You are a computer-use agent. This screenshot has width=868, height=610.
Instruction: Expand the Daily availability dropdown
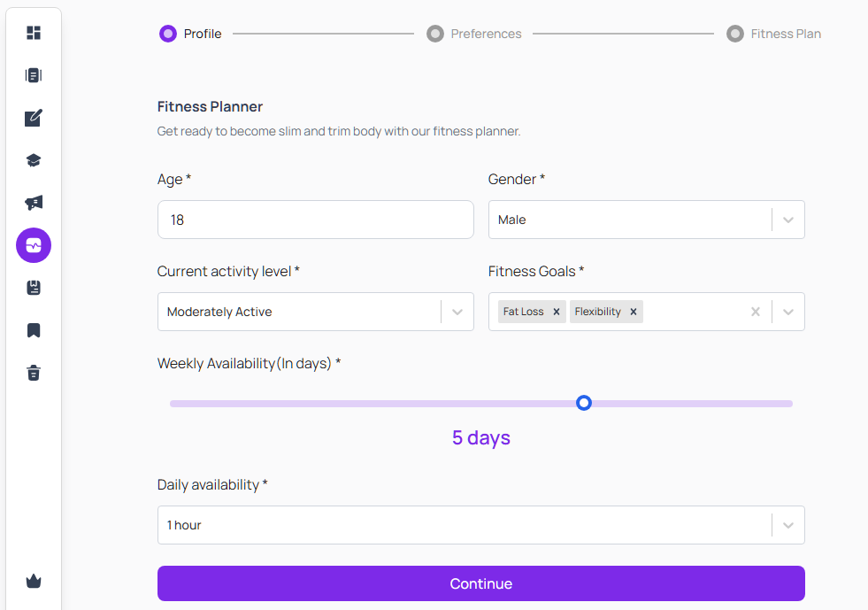coord(788,525)
